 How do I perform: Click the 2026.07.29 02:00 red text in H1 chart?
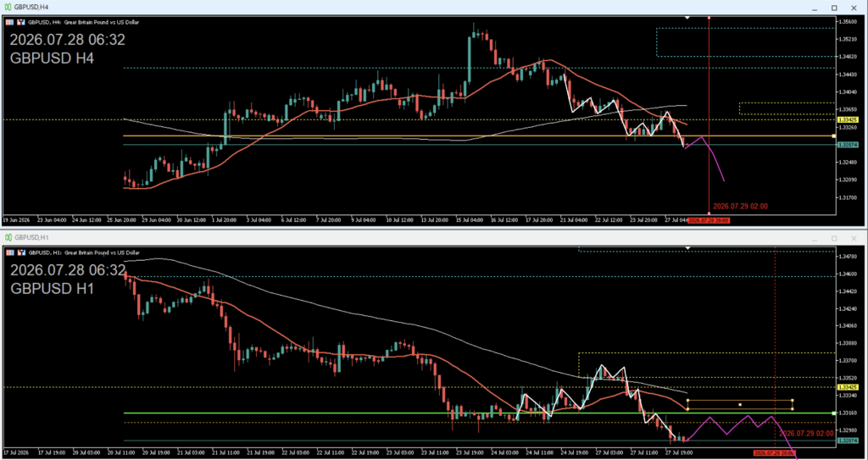[806, 434]
